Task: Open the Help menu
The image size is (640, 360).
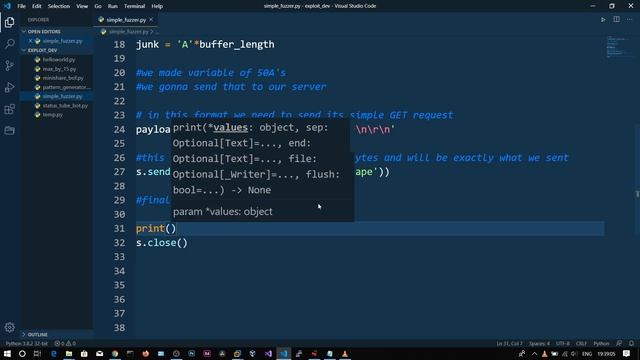Action: (157, 6)
